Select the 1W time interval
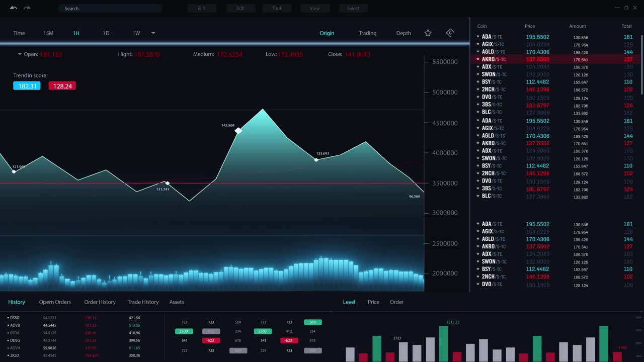The width and height of the screenshot is (644, 362). [x=136, y=33]
